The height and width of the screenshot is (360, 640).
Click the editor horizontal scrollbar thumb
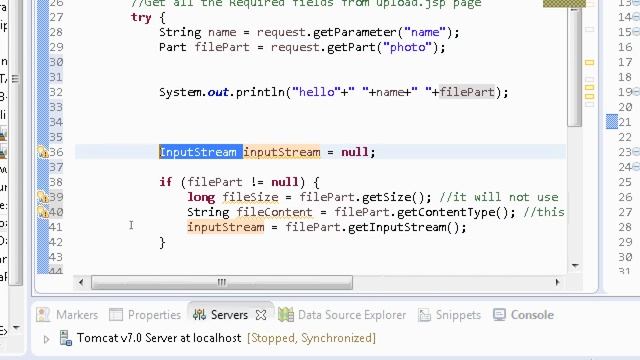(x=222, y=282)
